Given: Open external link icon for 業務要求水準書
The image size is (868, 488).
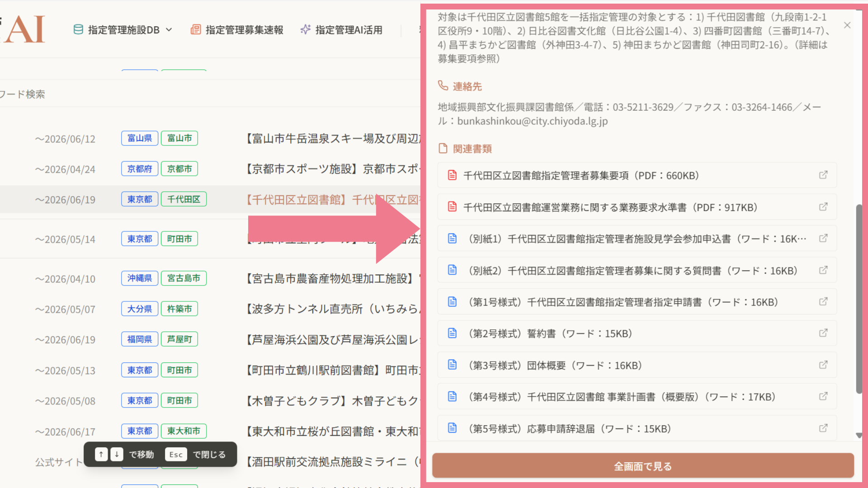Looking at the screenshot, I should tap(823, 207).
